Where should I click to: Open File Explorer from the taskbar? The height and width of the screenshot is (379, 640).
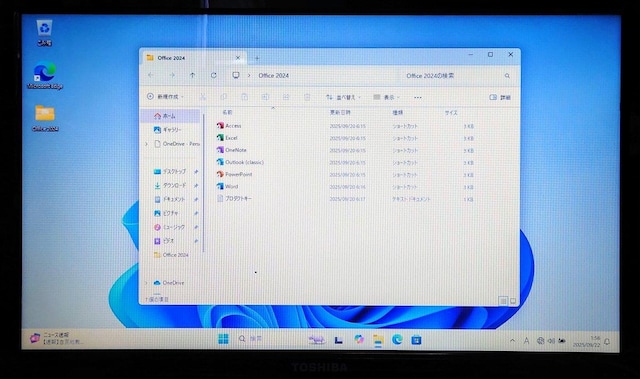tap(378, 340)
